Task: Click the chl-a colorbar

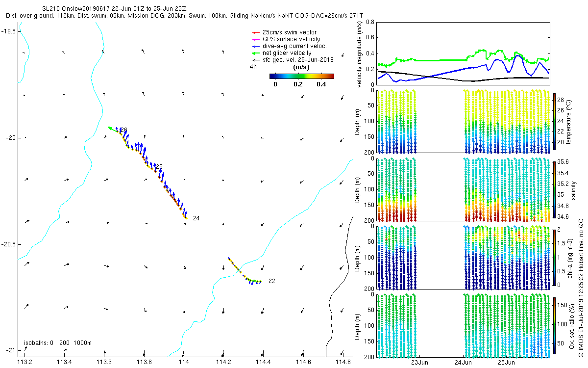Action: tap(555, 257)
